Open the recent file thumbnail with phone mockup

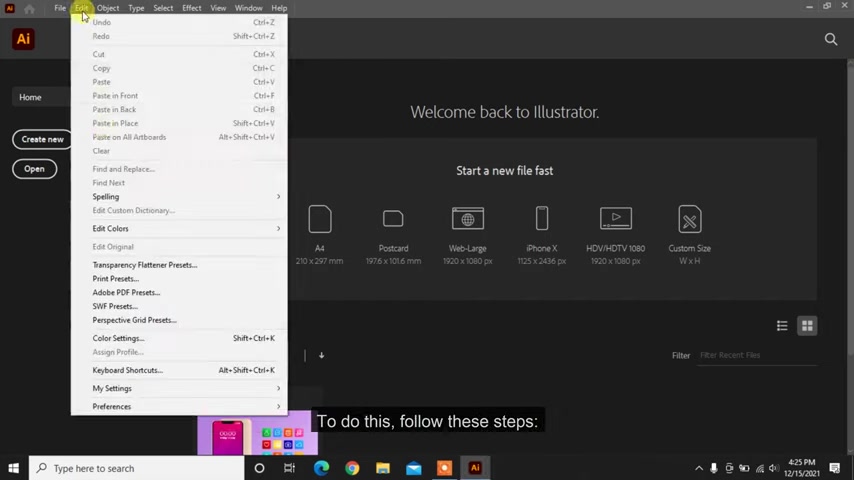[x=258, y=433]
